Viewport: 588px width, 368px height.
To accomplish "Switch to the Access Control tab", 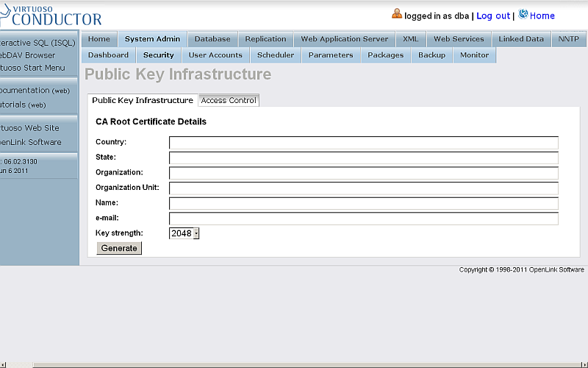I will [229, 101].
